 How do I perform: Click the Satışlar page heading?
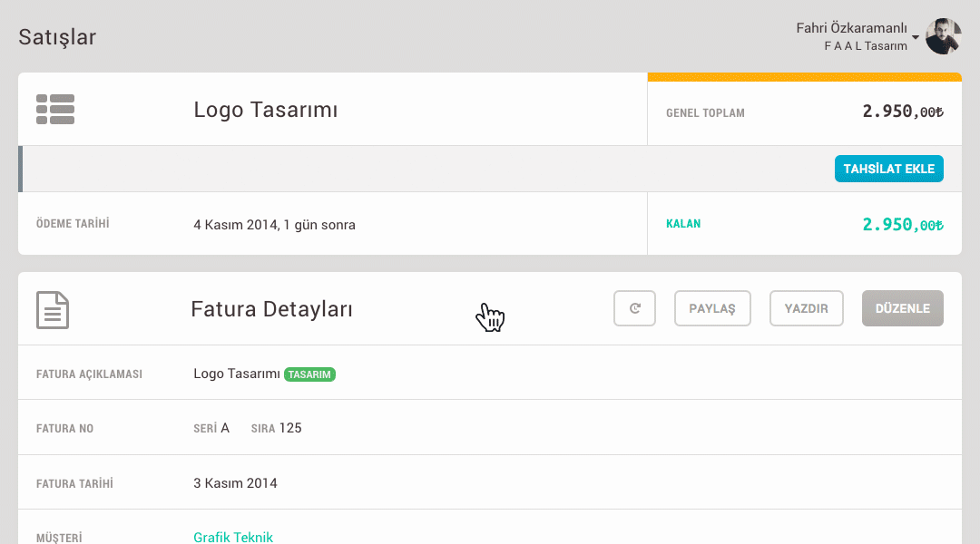tap(57, 37)
